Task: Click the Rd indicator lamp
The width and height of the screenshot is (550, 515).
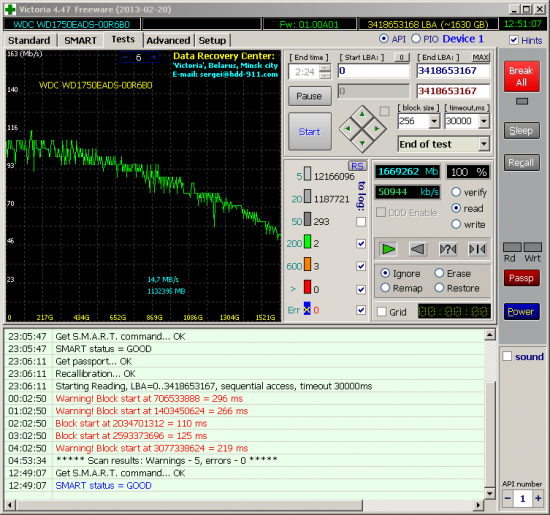Action: coord(512,247)
